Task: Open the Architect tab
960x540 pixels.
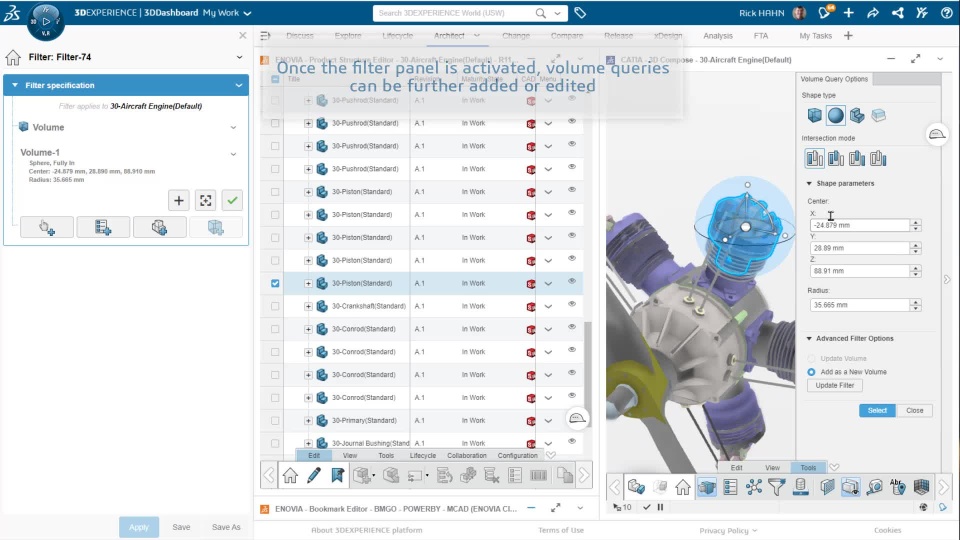Action: click(449, 36)
